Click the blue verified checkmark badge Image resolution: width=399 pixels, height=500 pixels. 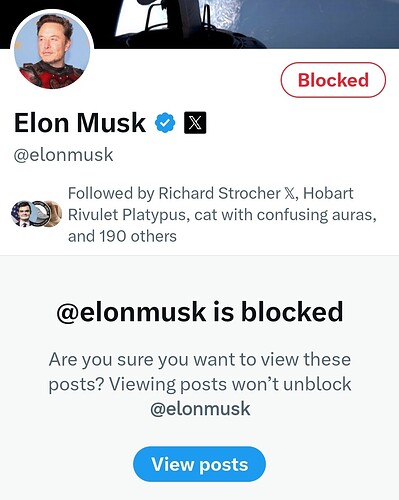(x=165, y=123)
